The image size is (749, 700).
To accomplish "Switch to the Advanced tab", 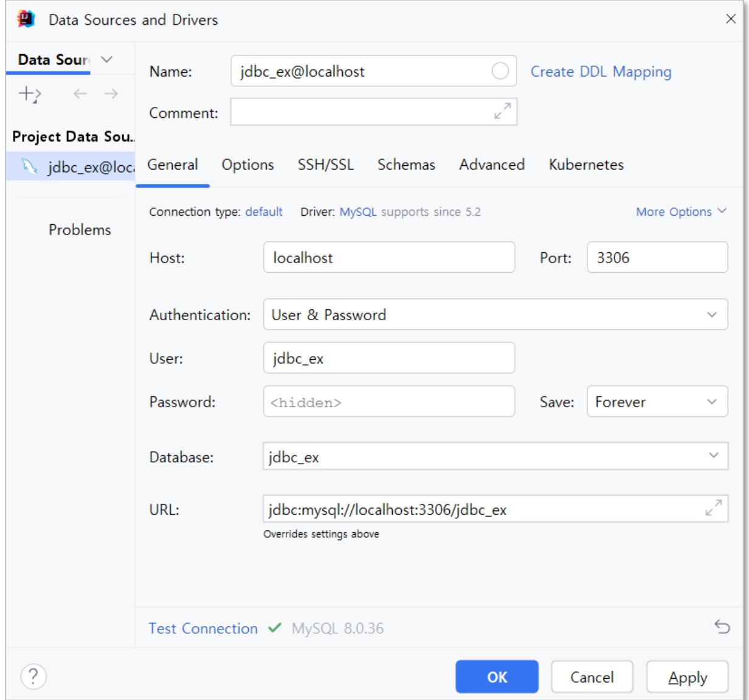I will point(492,165).
